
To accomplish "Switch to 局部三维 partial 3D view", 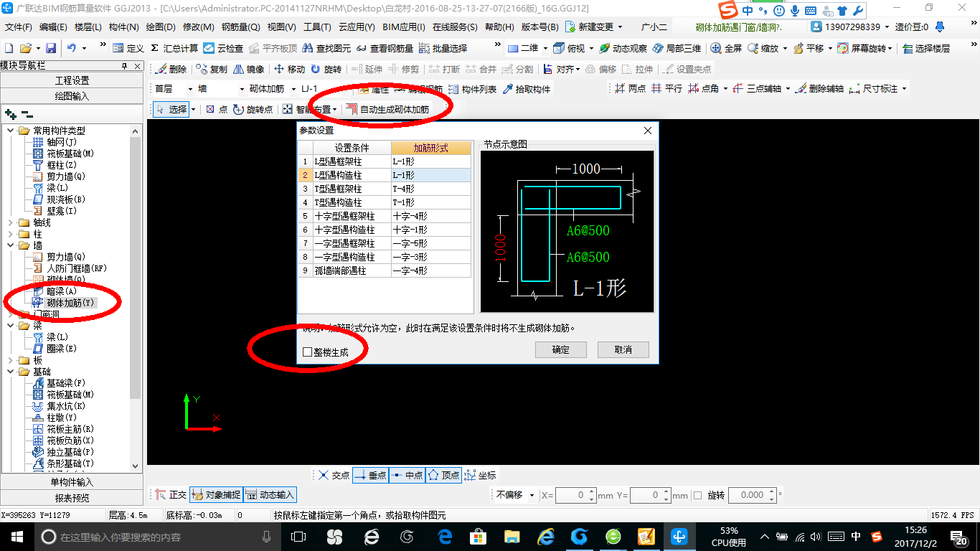I will point(677,48).
